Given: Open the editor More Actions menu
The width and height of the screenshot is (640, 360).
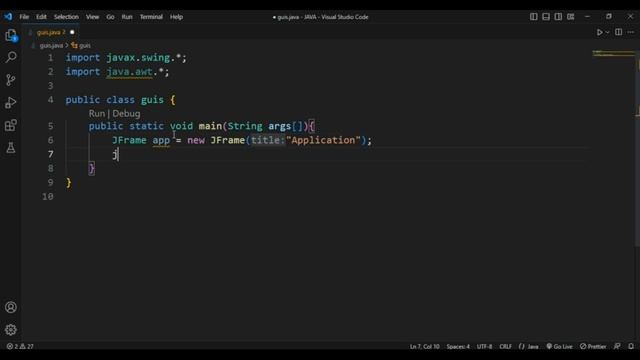Looking at the screenshot, I should coord(631,32).
